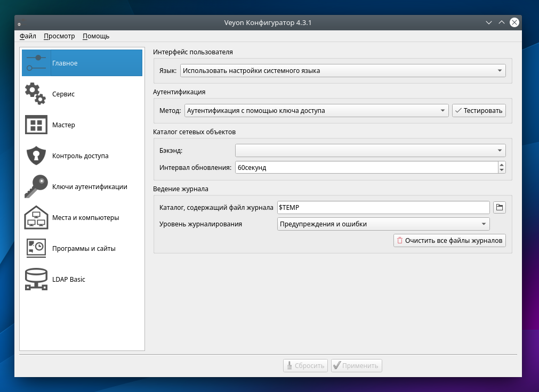Click the Тестировать button
539x392 pixels.
(479, 111)
